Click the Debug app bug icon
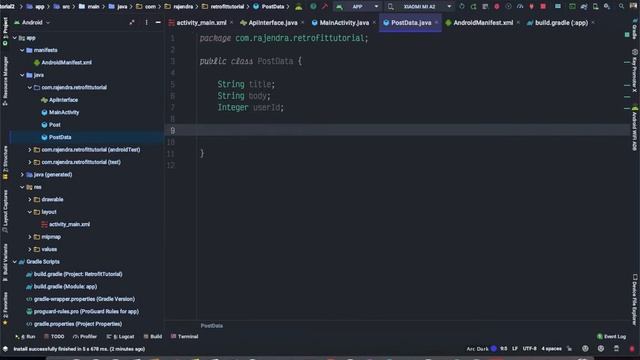 click(497, 7)
